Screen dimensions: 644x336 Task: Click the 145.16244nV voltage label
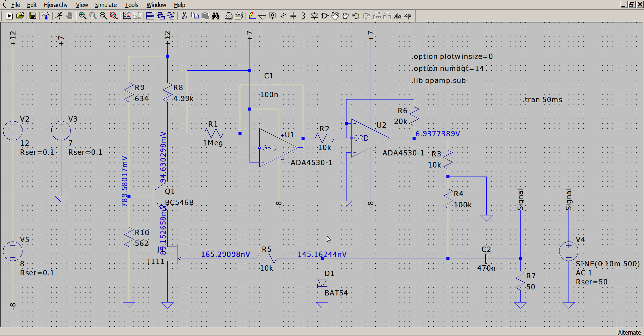pyautogui.click(x=322, y=254)
